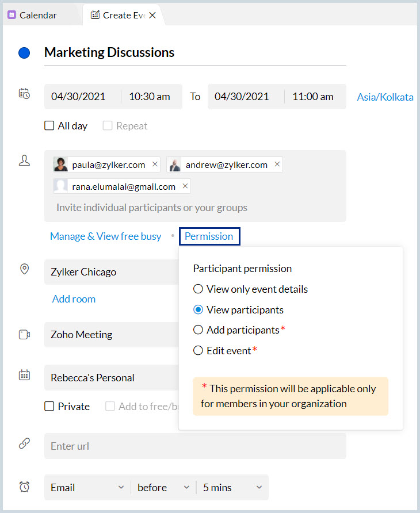Open the Email reminder type dropdown
420x513 pixels.
pyautogui.click(x=87, y=487)
